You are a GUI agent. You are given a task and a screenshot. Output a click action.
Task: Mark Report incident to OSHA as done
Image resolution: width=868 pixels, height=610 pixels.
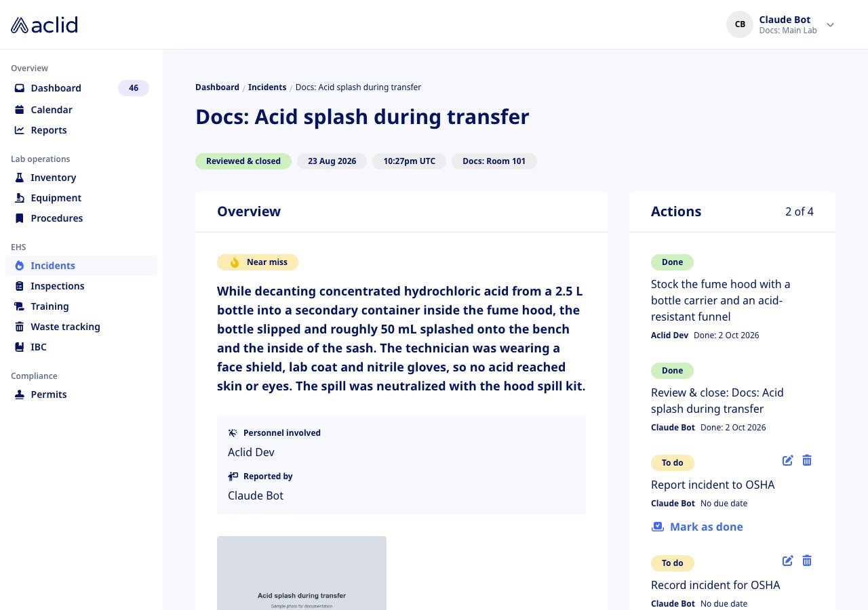pyautogui.click(x=697, y=527)
